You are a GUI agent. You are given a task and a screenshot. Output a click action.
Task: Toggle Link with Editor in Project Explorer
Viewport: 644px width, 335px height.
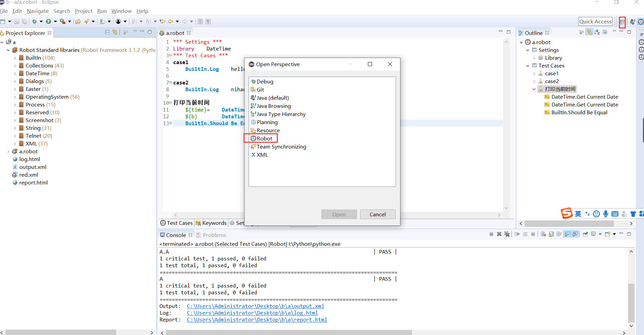115,32
